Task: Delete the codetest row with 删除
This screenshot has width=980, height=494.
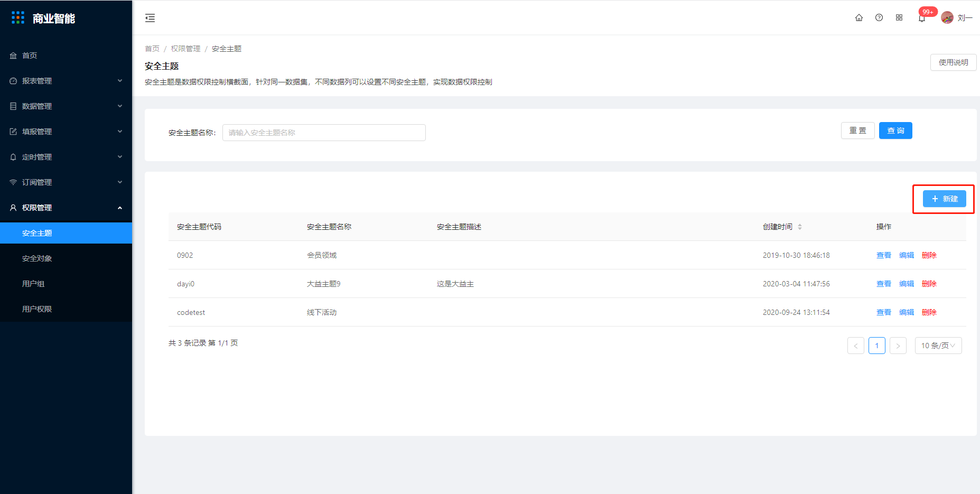Action: tap(929, 312)
